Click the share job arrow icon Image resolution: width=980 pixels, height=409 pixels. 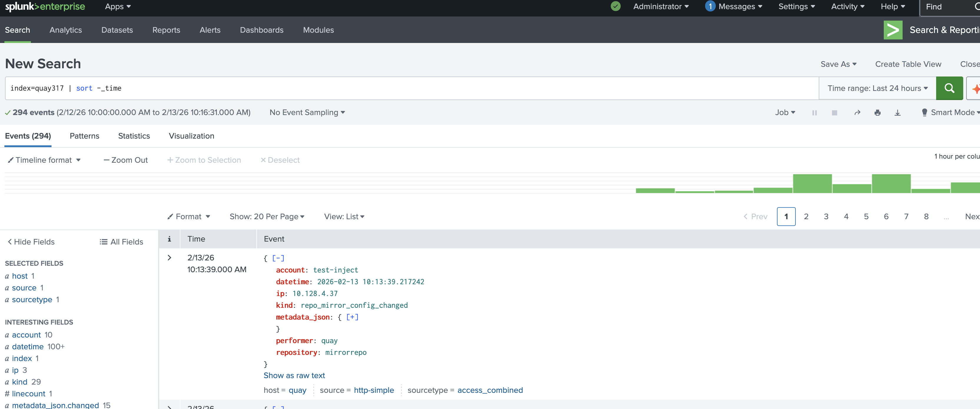coord(857,113)
